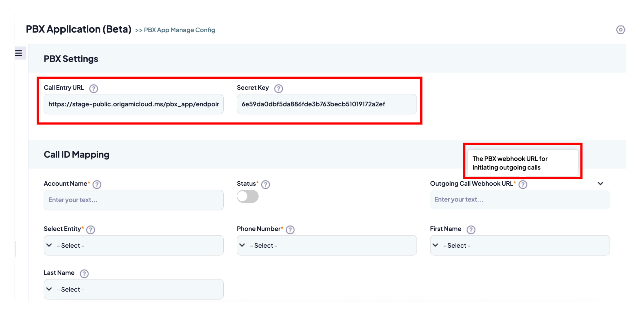
Task: Open the hamburger sidebar menu
Action: (18, 53)
